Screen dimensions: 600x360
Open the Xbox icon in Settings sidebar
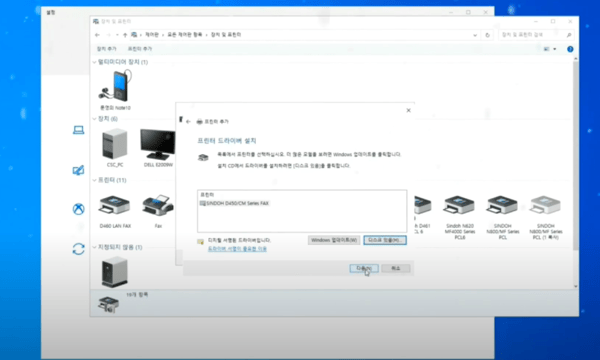click(x=78, y=209)
